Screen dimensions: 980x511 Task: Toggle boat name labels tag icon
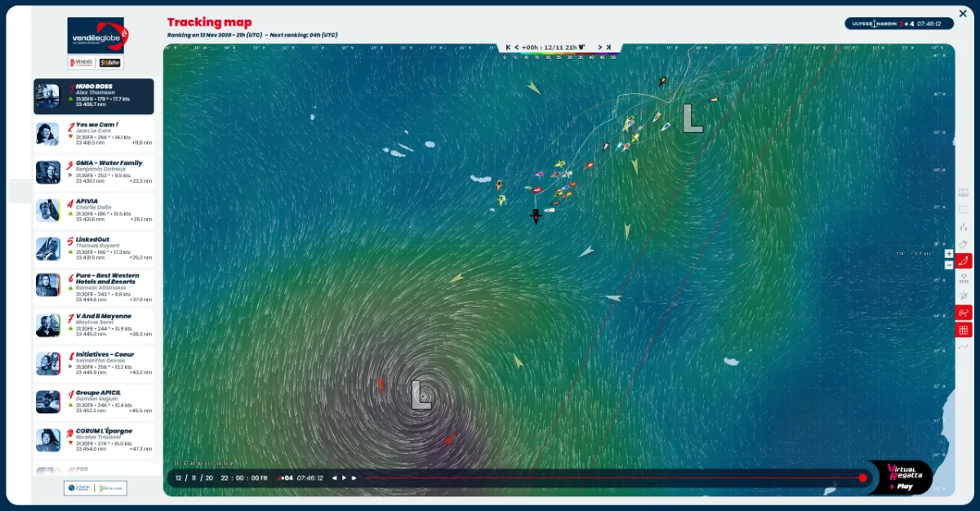coord(964,244)
